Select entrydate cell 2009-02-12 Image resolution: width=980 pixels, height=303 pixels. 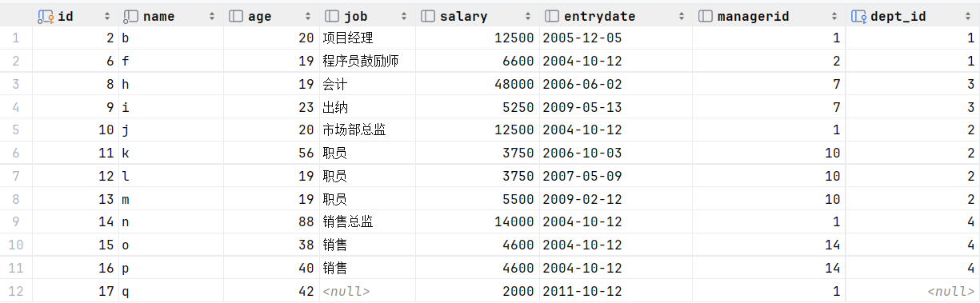(x=615, y=199)
